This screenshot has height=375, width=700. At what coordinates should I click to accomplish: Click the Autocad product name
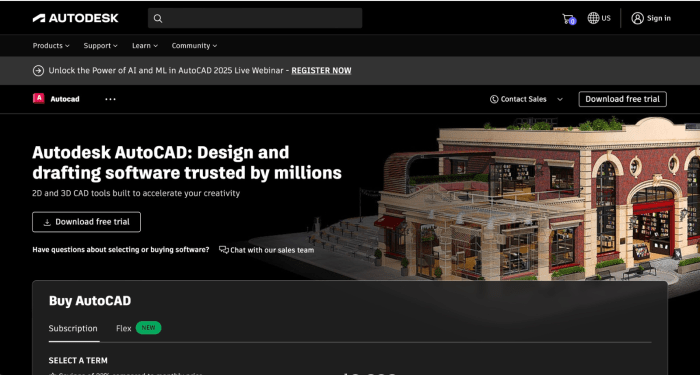pyautogui.click(x=65, y=99)
